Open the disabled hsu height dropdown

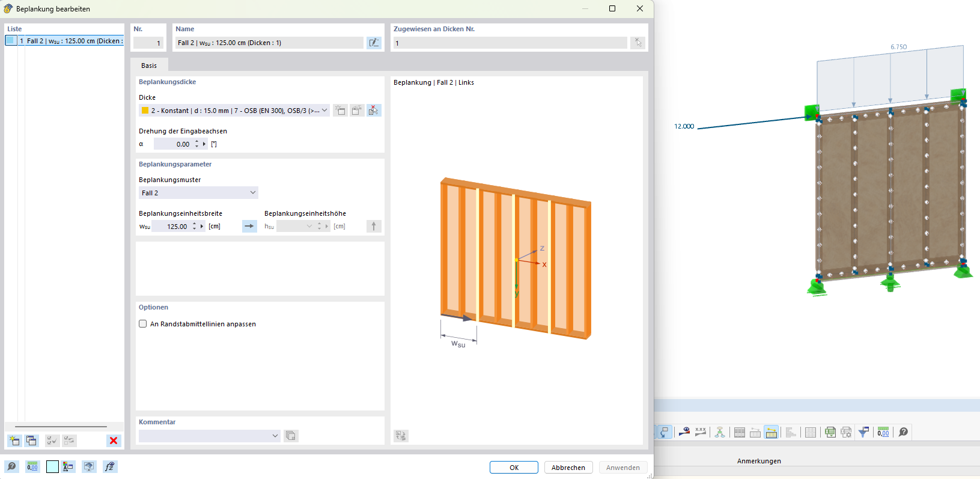click(309, 227)
